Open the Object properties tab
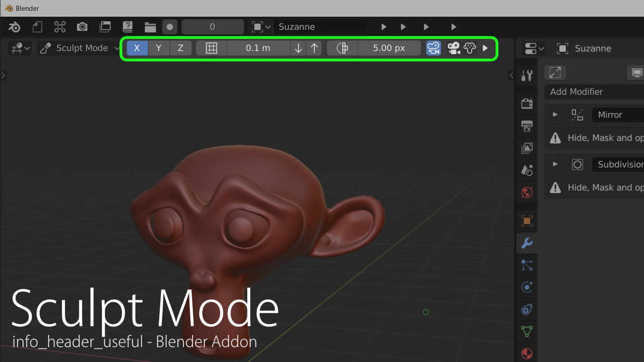 (x=527, y=221)
